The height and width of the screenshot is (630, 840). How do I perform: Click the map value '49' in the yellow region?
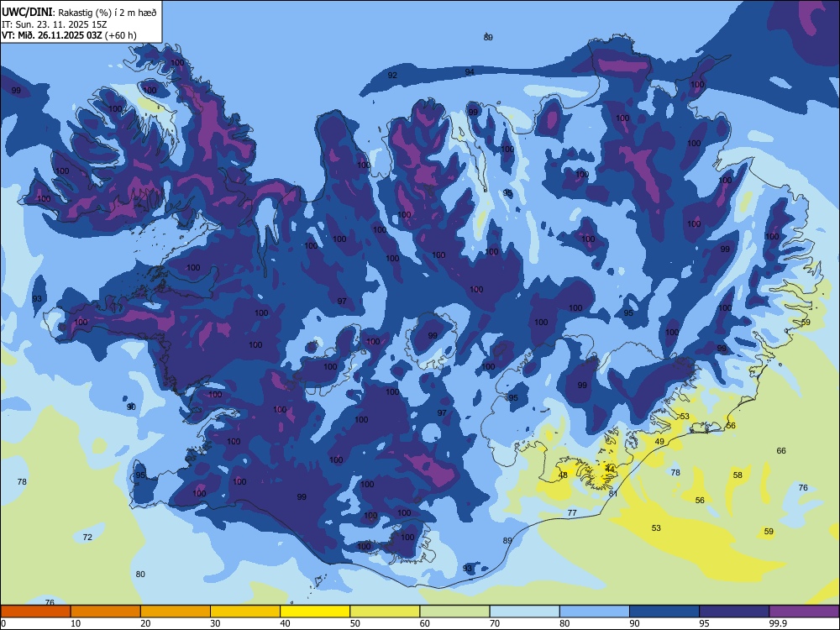point(660,442)
